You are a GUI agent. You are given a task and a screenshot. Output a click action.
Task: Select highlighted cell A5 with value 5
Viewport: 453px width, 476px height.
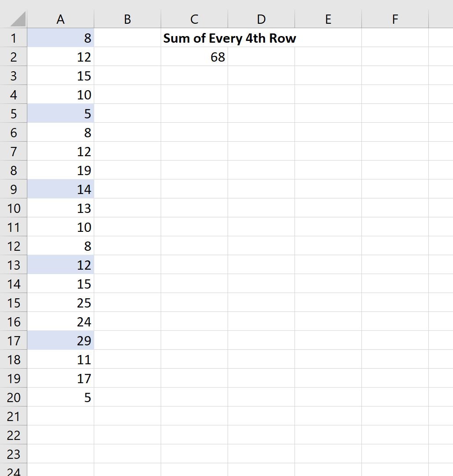60,113
